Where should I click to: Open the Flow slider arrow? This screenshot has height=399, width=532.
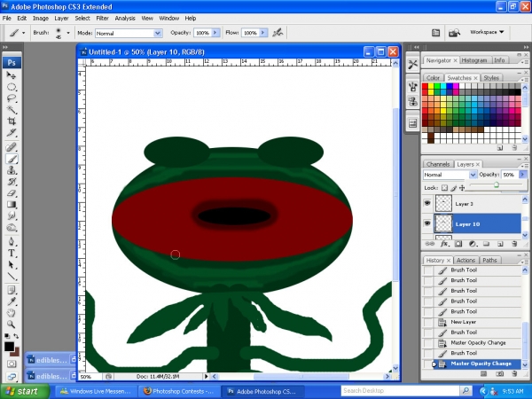click(263, 33)
